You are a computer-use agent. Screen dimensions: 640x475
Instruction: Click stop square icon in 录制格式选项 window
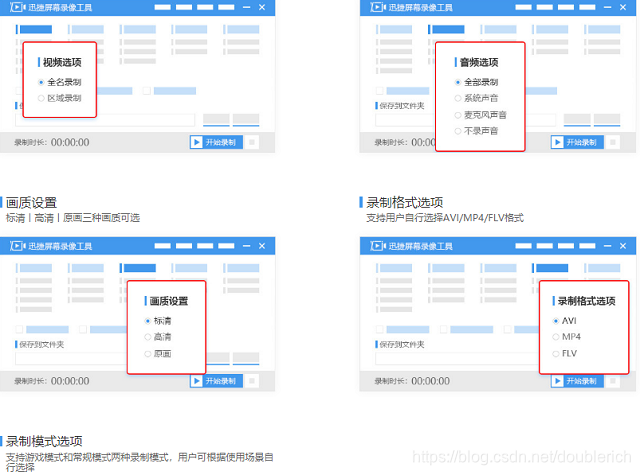click(613, 381)
